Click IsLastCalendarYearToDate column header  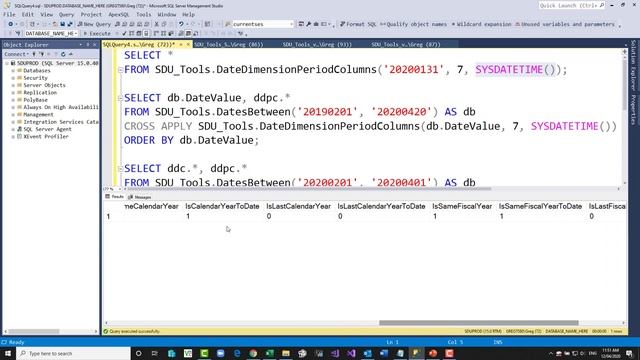(381, 207)
